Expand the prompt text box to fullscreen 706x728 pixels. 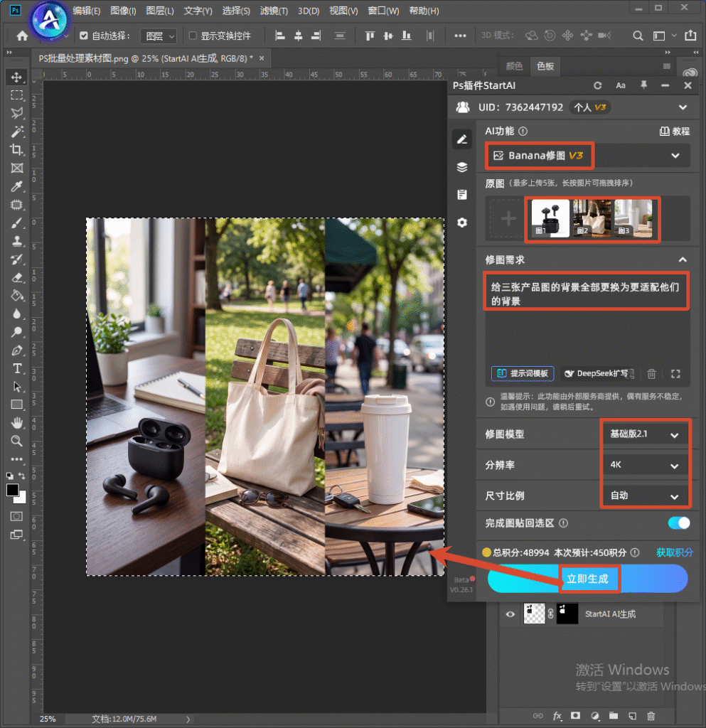[676, 374]
